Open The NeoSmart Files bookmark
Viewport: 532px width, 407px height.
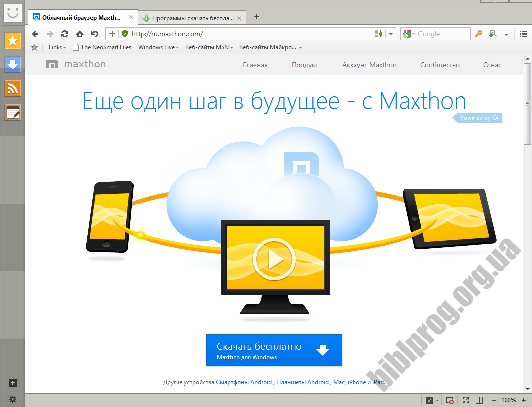tap(103, 47)
